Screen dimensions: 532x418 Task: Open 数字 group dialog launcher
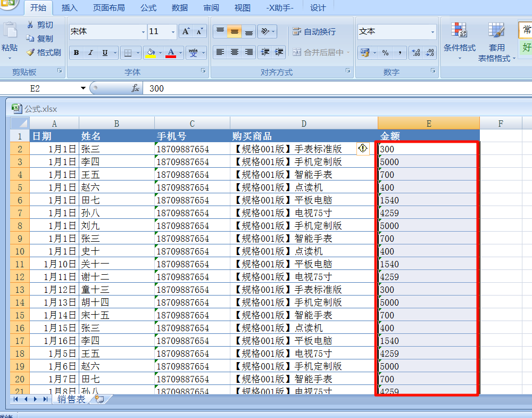(x=433, y=71)
